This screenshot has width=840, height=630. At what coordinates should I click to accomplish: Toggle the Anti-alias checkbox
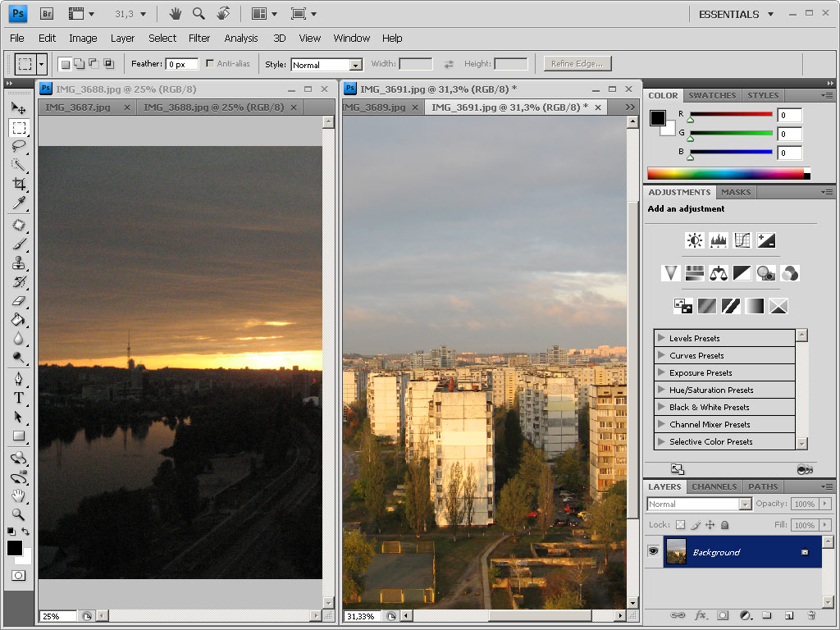tap(210, 64)
